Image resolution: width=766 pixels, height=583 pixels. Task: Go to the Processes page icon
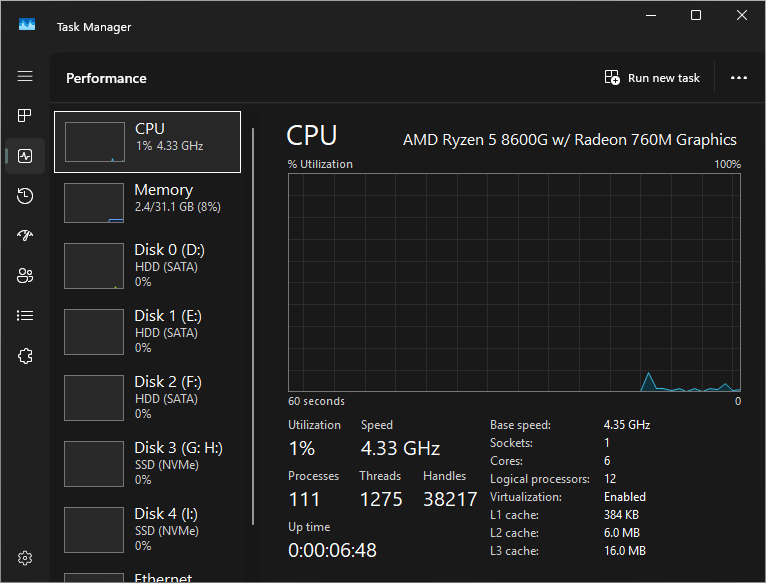(x=25, y=116)
